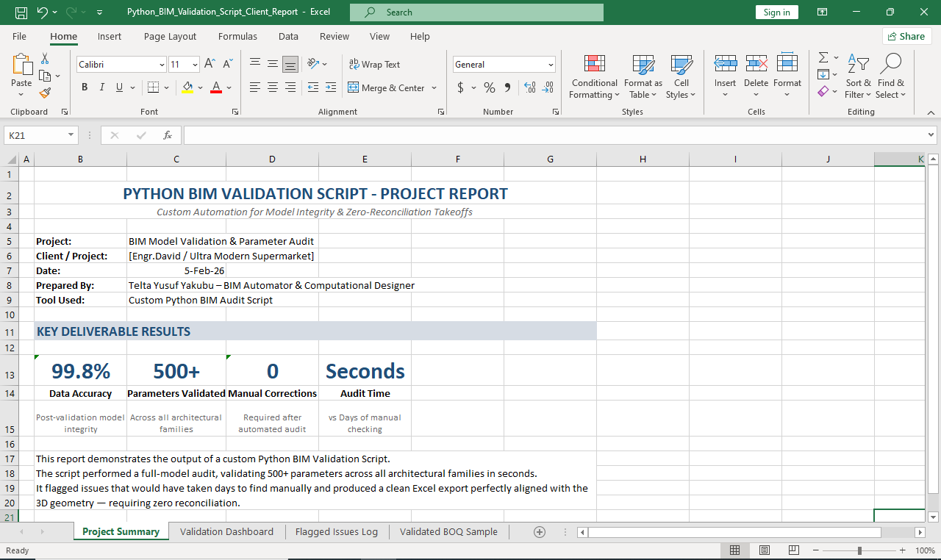Image resolution: width=941 pixels, height=560 pixels.
Task: Click the Paste button
Action: coord(21,72)
